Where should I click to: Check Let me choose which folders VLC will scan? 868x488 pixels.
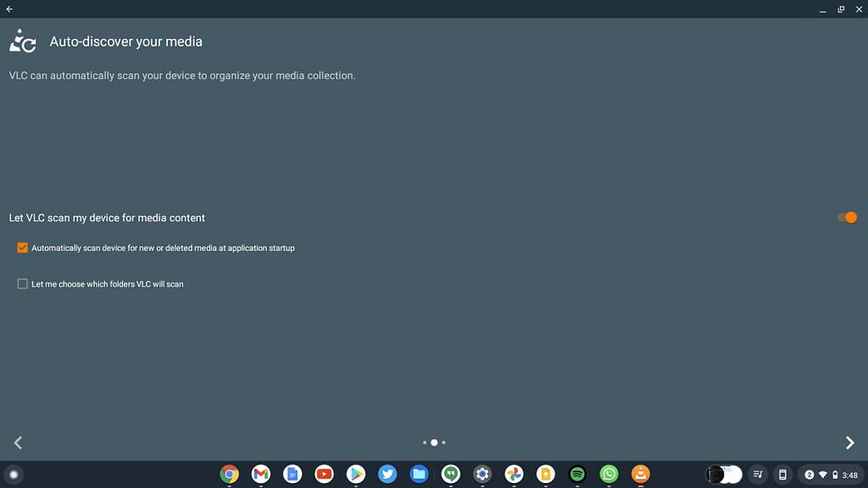[x=22, y=284]
